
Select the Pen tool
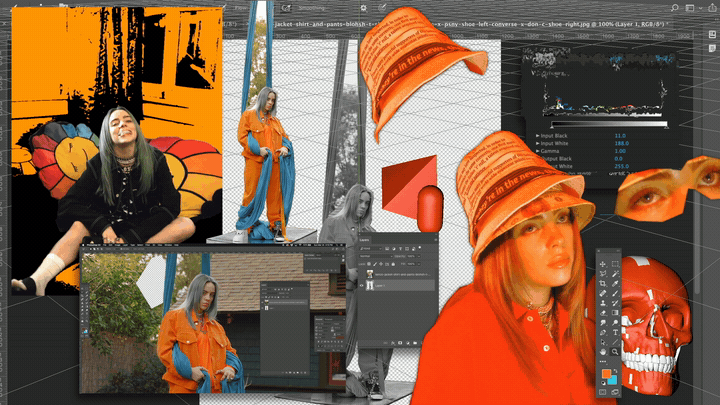click(x=603, y=332)
